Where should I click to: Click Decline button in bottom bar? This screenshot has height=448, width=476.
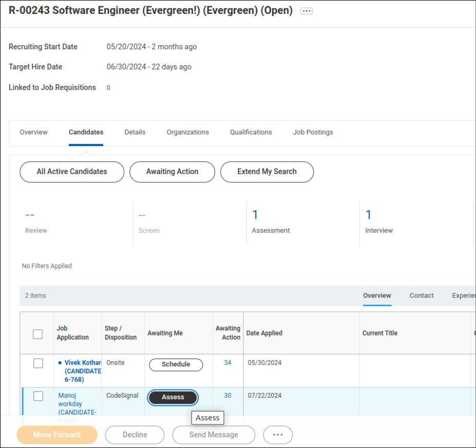click(135, 435)
